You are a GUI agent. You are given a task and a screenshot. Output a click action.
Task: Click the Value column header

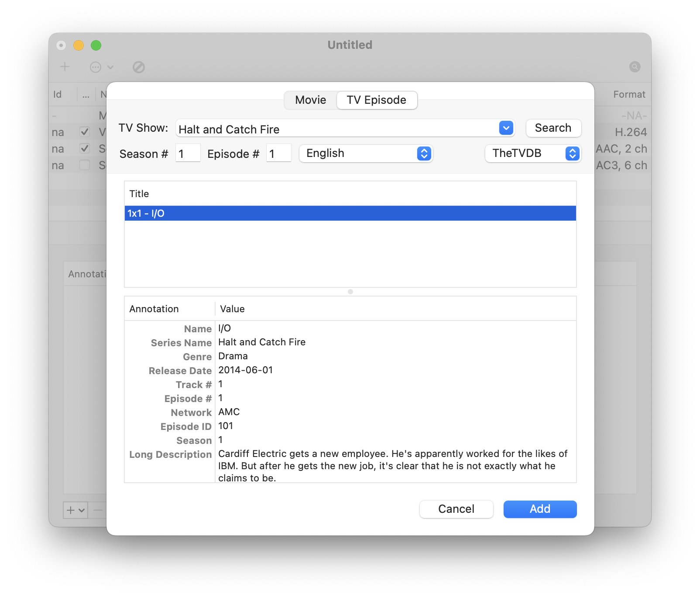395,309
